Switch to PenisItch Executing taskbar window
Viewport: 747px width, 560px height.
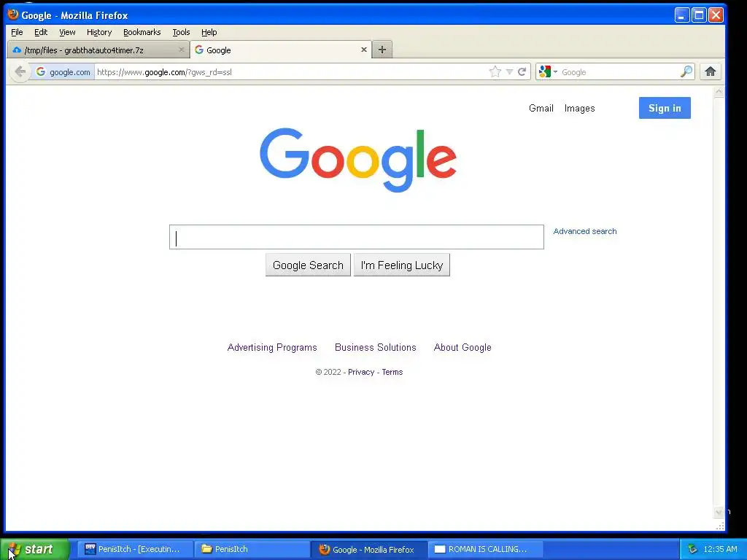click(x=135, y=549)
